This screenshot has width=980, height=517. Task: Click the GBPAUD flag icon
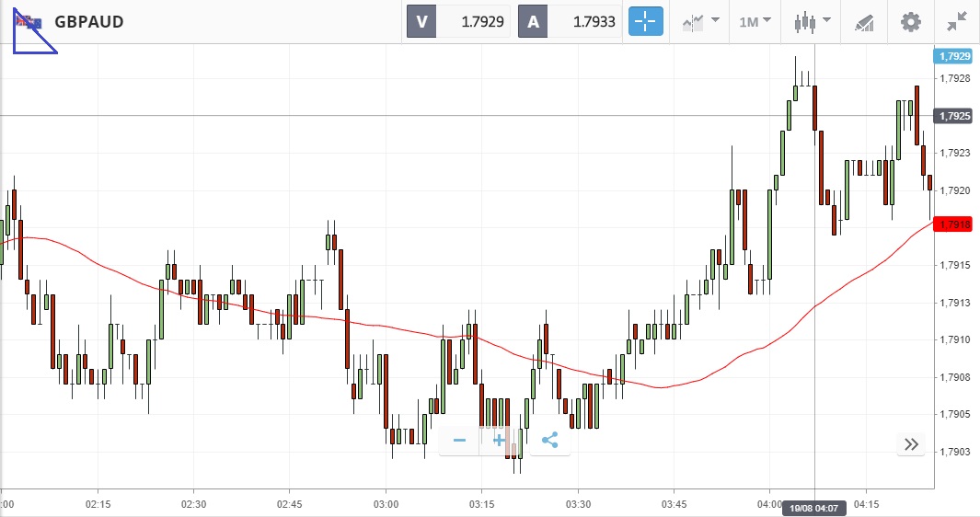29,21
